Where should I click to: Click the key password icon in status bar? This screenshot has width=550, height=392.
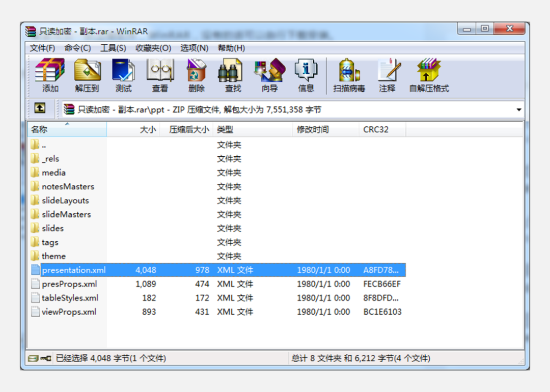(x=46, y=358)
